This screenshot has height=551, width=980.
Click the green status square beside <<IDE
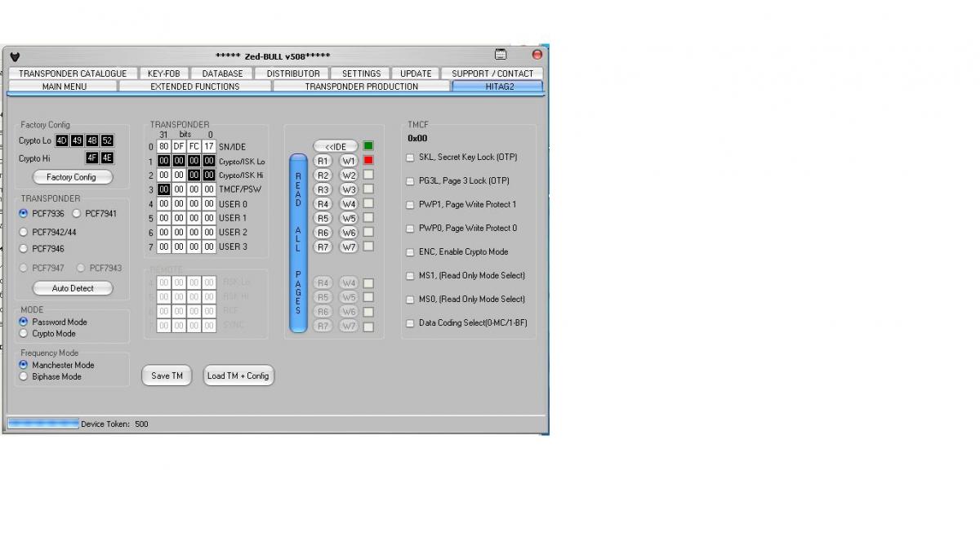tap(368, 146)
